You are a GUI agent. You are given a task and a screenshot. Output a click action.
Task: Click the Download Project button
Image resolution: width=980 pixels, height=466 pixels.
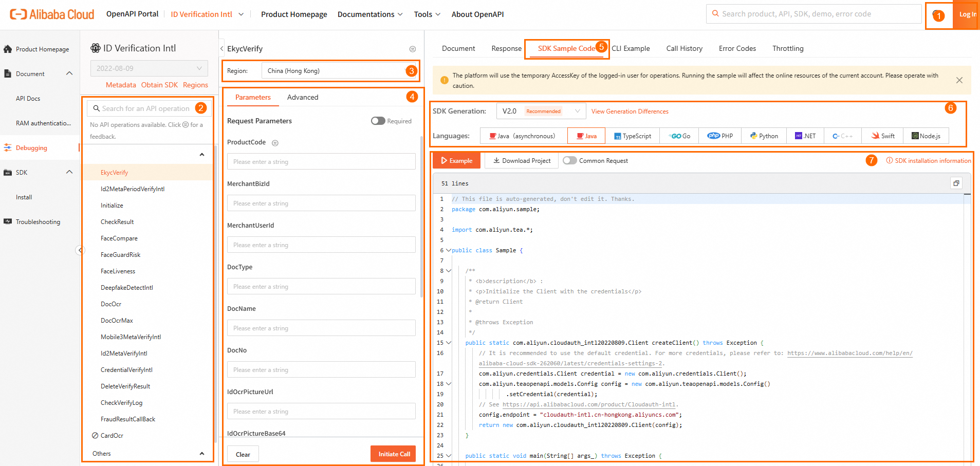click(522, 161)
